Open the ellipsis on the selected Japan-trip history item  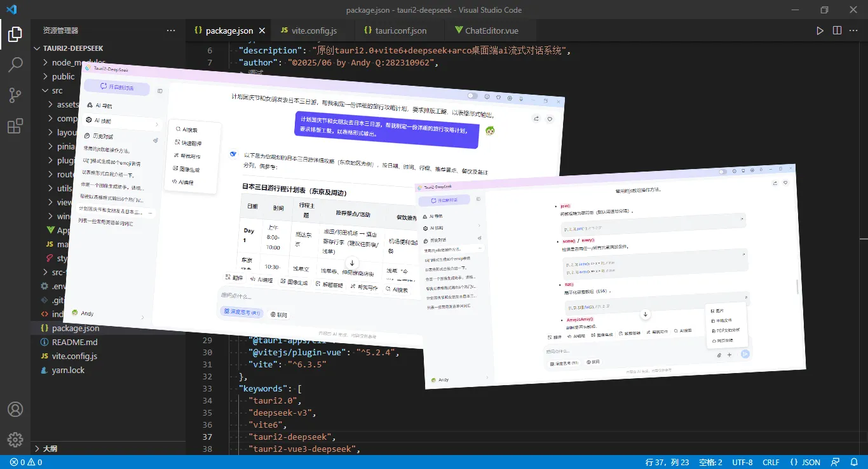point(150,212)
